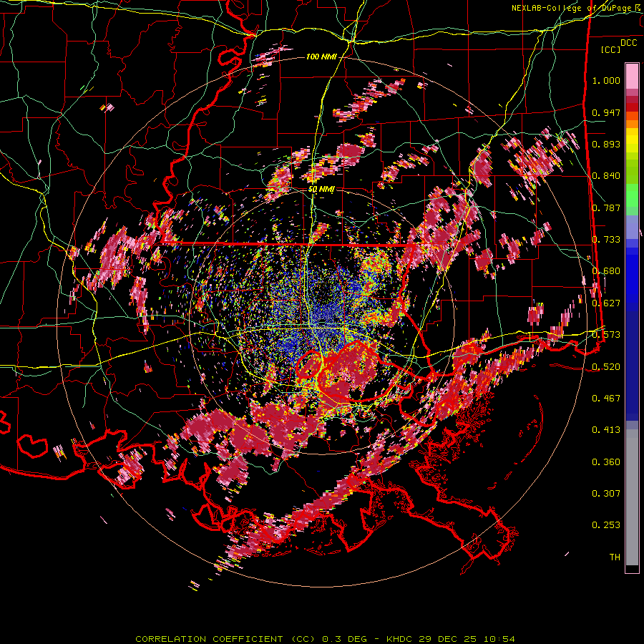This screenshot has width=644, height=644.
Task: Pick the gray segment of the color bar
Action: pyautogui.click(x=632, y=497)
